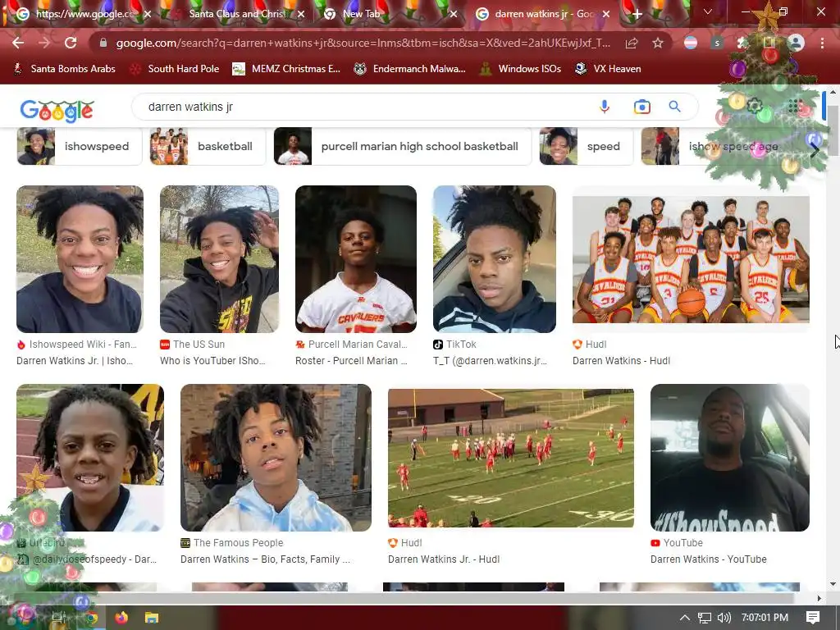840x630 pixels.
Task: Switch to the first google.com tab
Action: point(84,14)
